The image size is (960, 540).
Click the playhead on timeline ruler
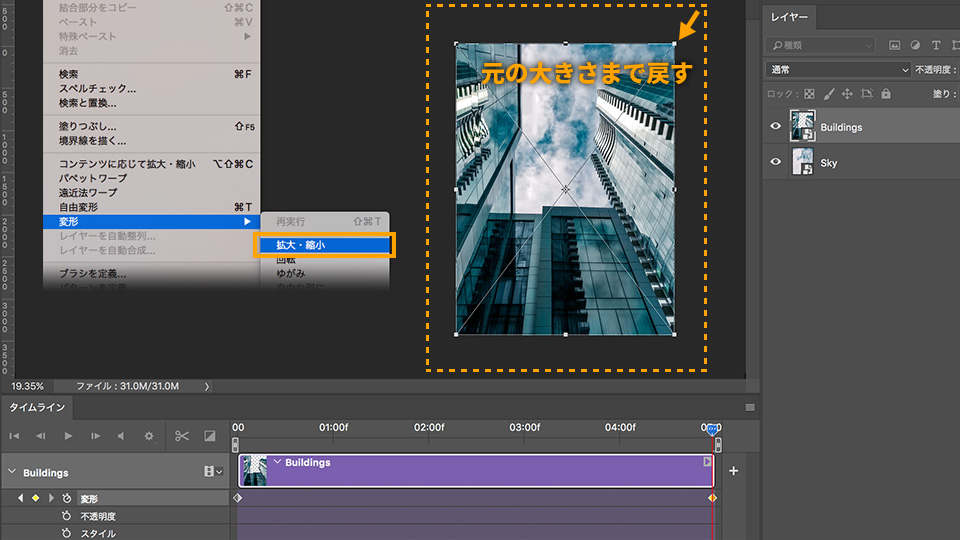pos(712,429)
